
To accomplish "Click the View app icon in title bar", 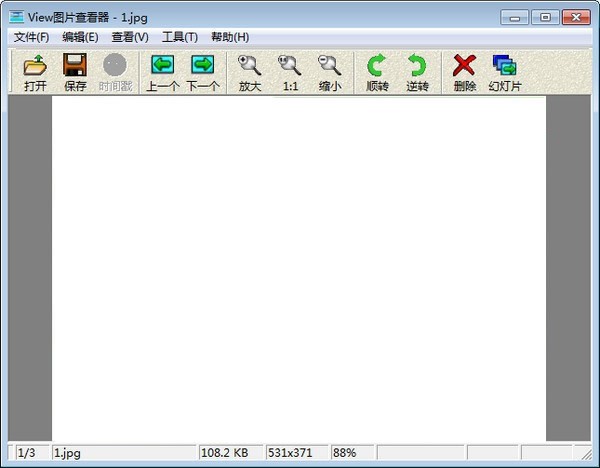I will click(16, 17).
